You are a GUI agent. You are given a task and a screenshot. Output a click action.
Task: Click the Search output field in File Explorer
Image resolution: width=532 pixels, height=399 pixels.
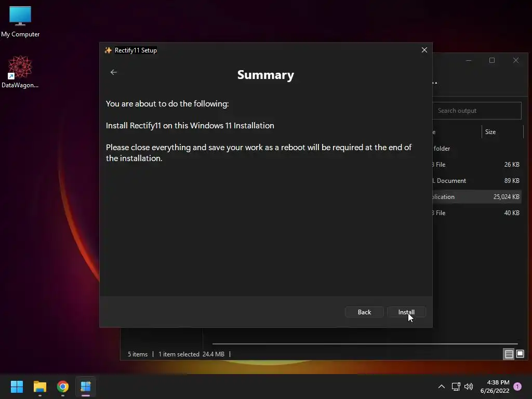477,111
